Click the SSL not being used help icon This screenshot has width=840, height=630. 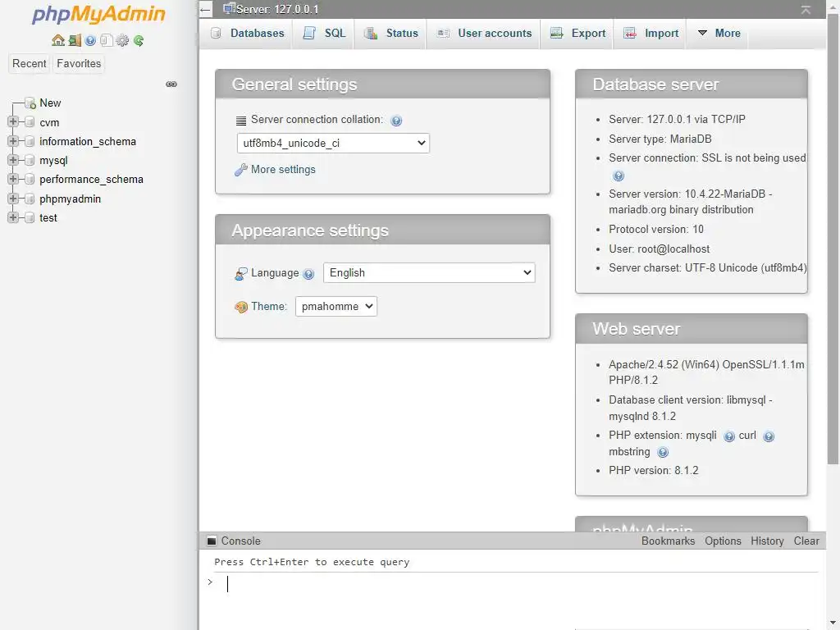pyautogui.click(x=619, y=176)
